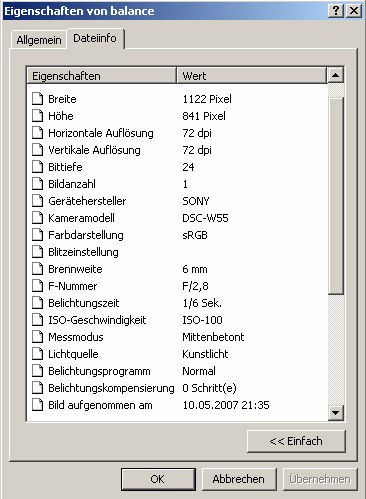Select the Dateiinfo tab
This screenshot has width=366, height=499.
point(95,38)
